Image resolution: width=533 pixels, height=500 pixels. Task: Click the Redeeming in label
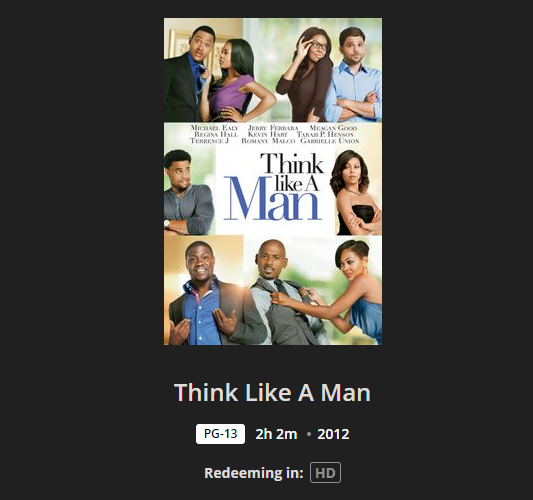(254, 473)
